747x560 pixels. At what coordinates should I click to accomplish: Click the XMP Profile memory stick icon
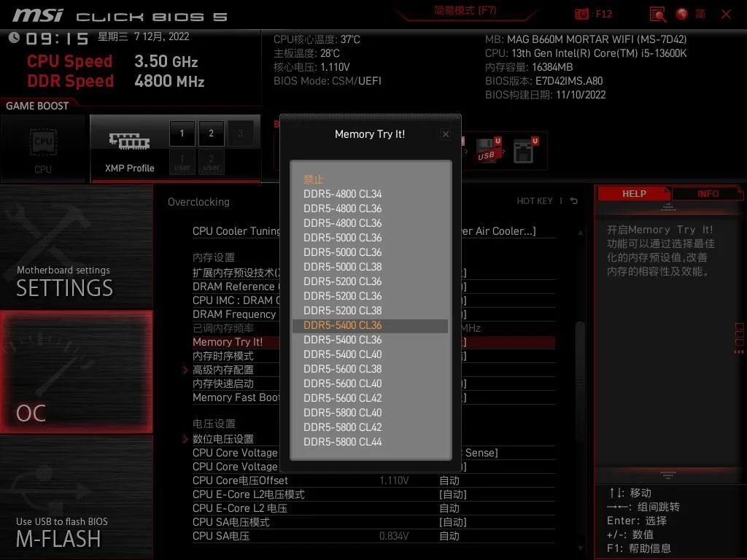[x=129, y=141]
